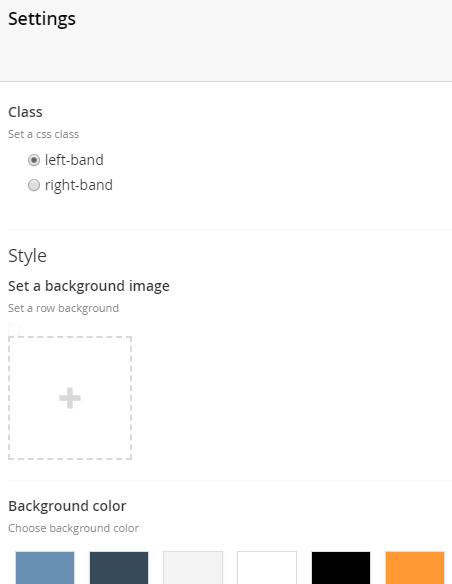Pick the white background swatch
452x584 pixels.
pyautogui.click(x=267, y=568)
